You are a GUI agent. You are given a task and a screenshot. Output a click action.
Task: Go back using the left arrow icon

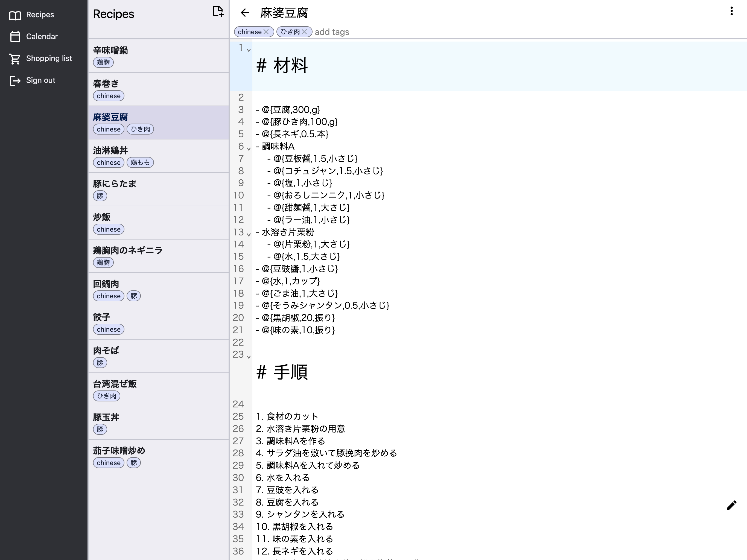pos(245,13)
